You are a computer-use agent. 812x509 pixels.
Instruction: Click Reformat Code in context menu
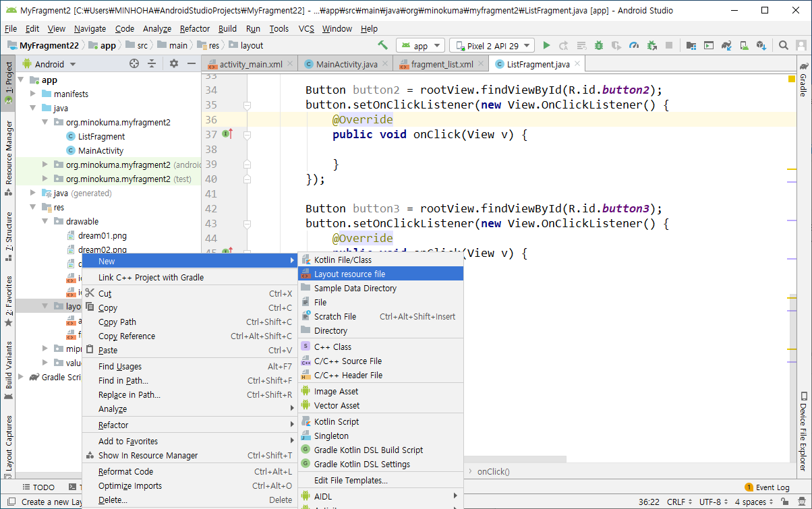click(190, 471)
